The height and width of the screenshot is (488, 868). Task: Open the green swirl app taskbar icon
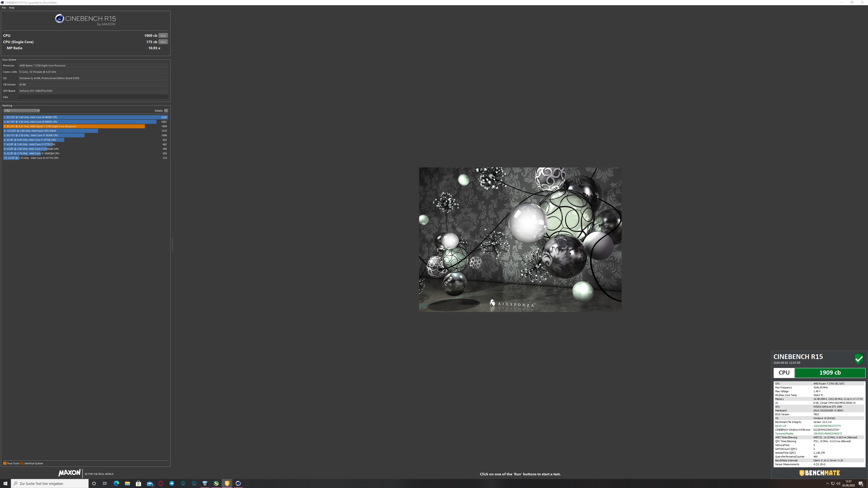pyautogui.click(x=216, y=484)
